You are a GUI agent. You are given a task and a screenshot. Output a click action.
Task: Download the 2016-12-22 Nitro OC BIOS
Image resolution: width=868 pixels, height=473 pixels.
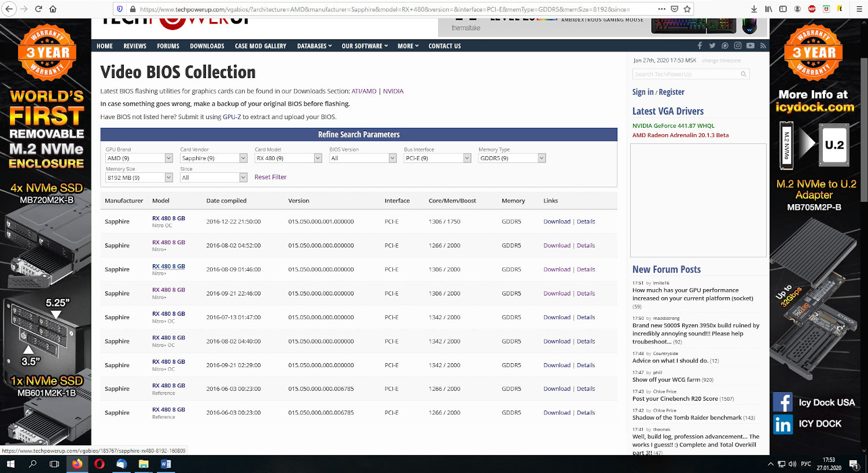[557, 221]
